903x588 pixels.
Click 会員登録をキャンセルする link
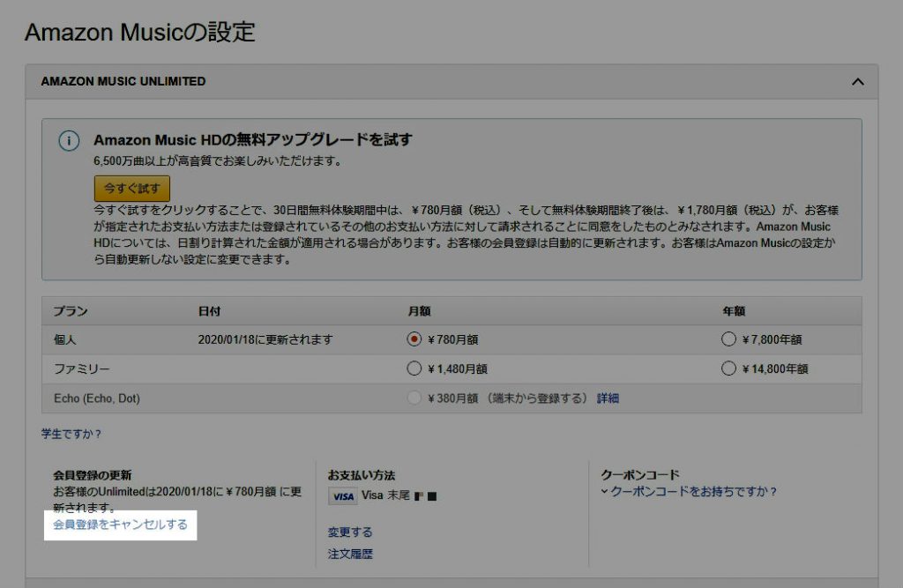pyautogui.click(x=120, y=525)
